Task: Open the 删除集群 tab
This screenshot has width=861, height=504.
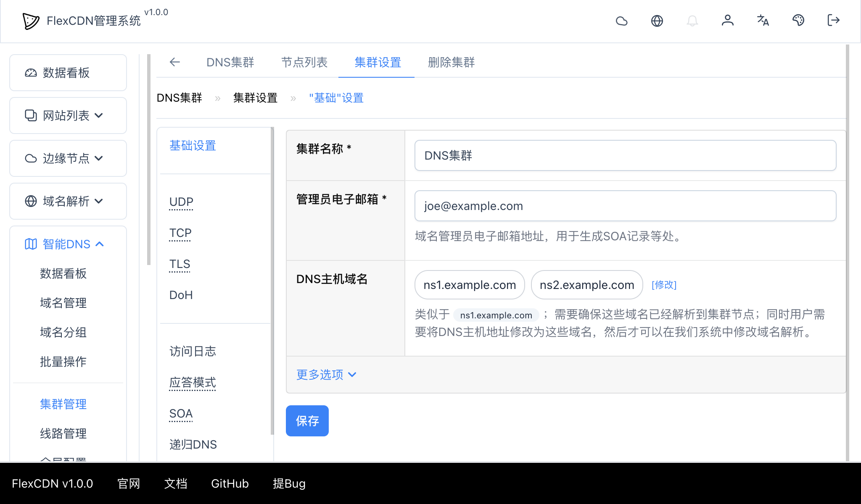Action: (x=451, y=63)
